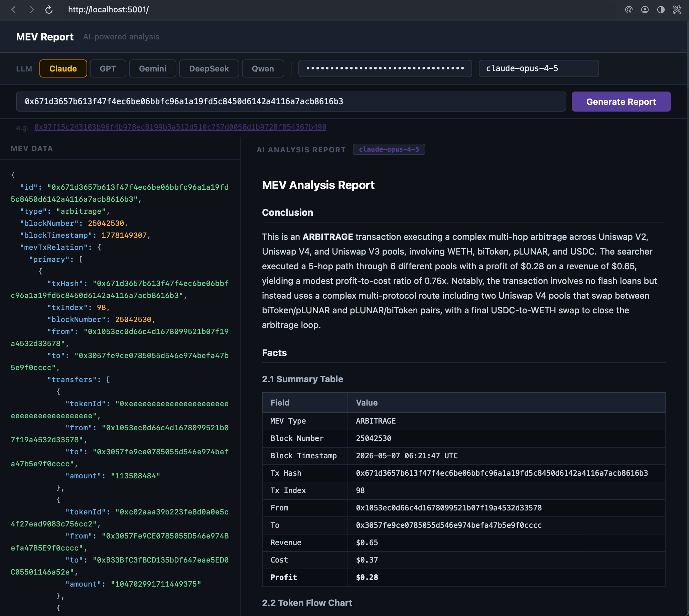The height and width of the screenshot is (616, 689).
Task: Click the claude-opus-4-5 model name field
Action: (538, 68)
